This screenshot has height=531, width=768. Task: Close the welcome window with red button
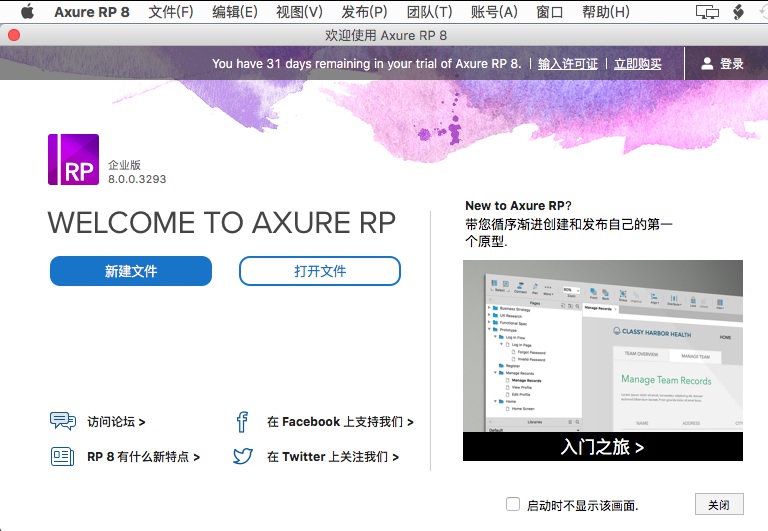14,35
